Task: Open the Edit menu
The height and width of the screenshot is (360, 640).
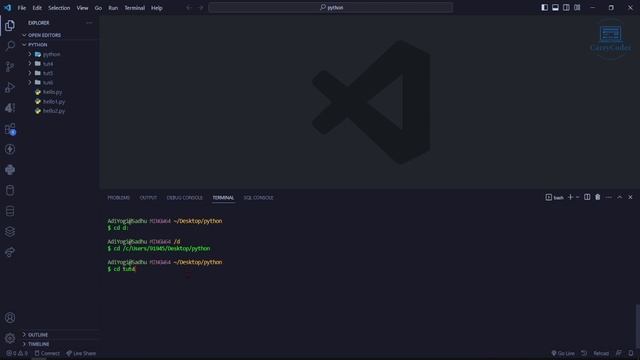Action: [37, 8]
